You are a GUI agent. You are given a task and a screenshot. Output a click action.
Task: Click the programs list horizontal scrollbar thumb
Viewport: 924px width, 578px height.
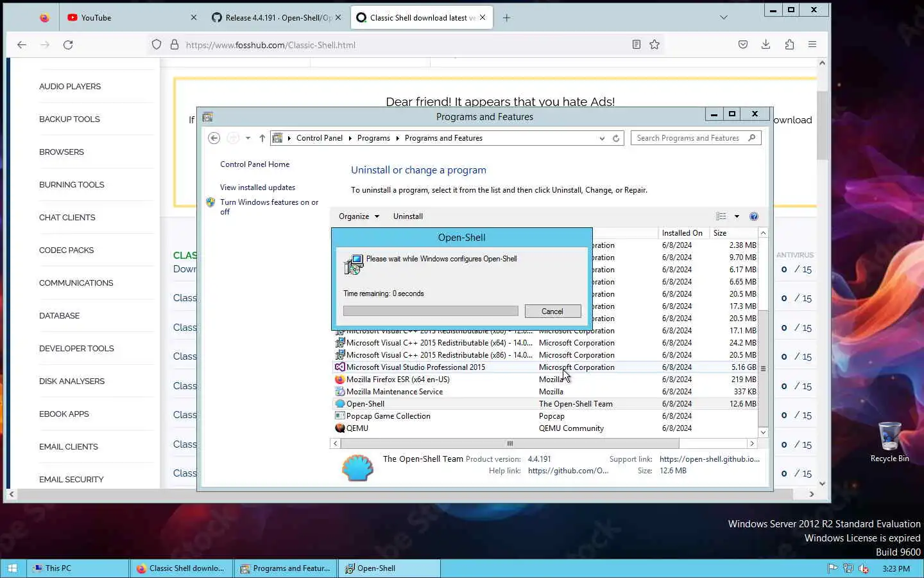coord(509,444)
